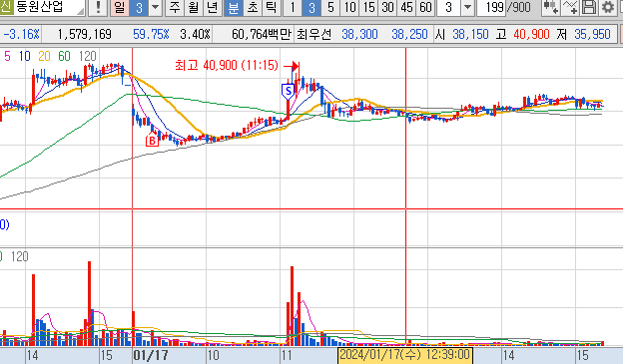Click green 60 moving-average label on chart
623x364 pixels.
(x=64, y=57)
